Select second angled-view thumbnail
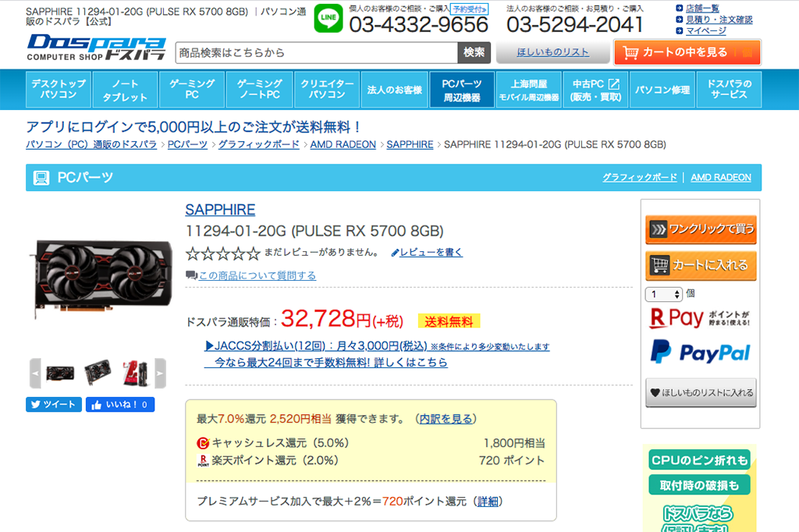Image resolution: width=799 pixels, height=532 pixels. coord(98,373)
